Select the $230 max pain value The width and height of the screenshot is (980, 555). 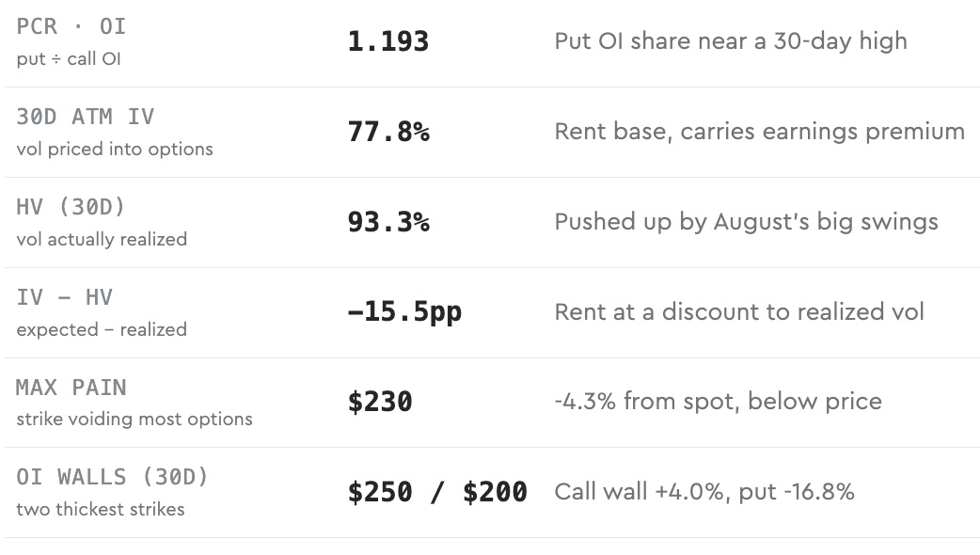(380, 402)
